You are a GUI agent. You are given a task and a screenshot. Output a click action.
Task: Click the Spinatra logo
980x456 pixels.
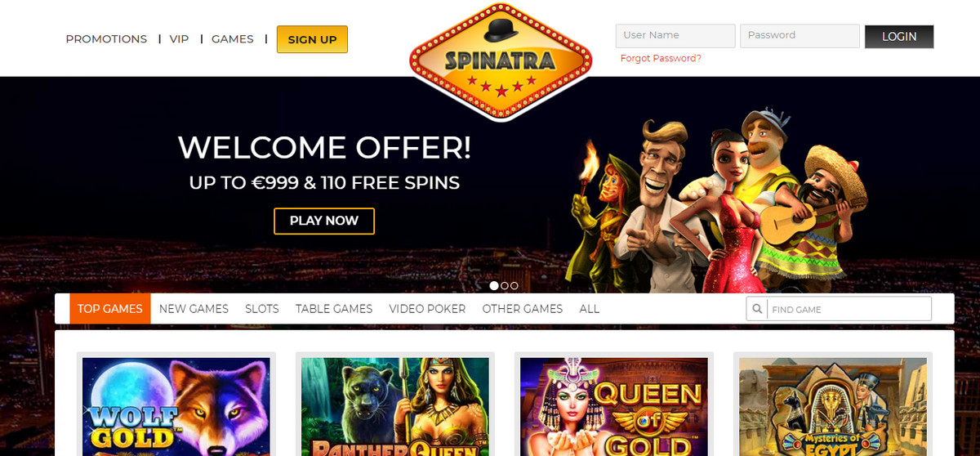pyautogui.click(x=500, y=60)
